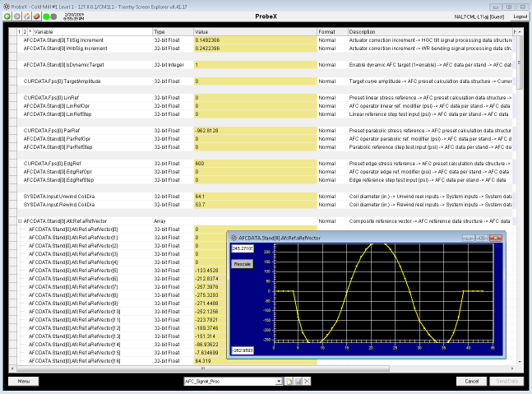Click the grey forward arrow icon
The image size is (532, 394).
tap(17, 16)
